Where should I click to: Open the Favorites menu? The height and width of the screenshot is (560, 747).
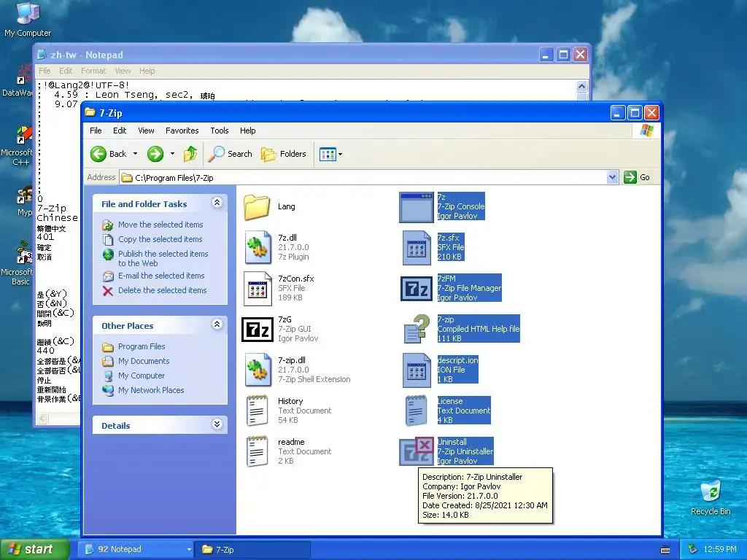tap(182, 131)
